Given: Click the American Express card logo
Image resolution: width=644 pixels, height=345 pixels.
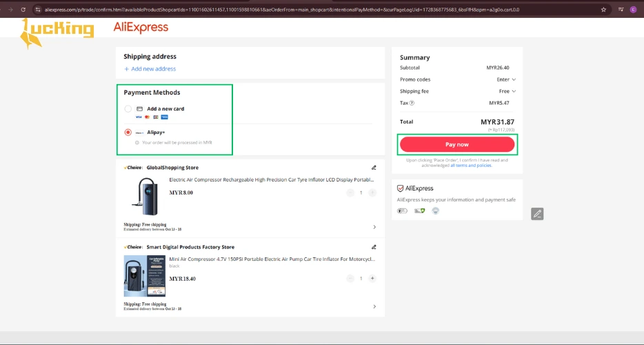Looking at the screenshot, I should (165, 117).
